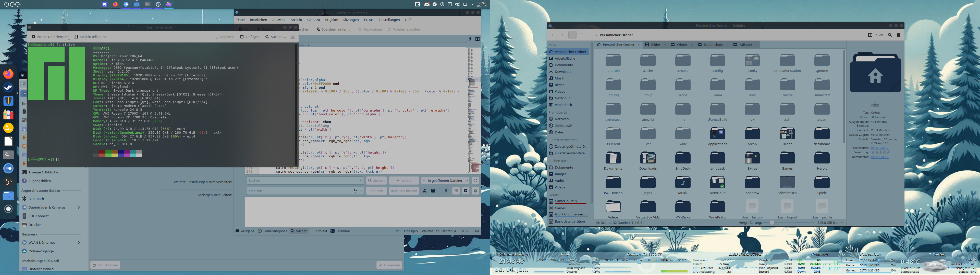The height and width of the screenshot is (275, 980).
Task: Open Dolphin's hamburger menu
Action: click(899, 35)
